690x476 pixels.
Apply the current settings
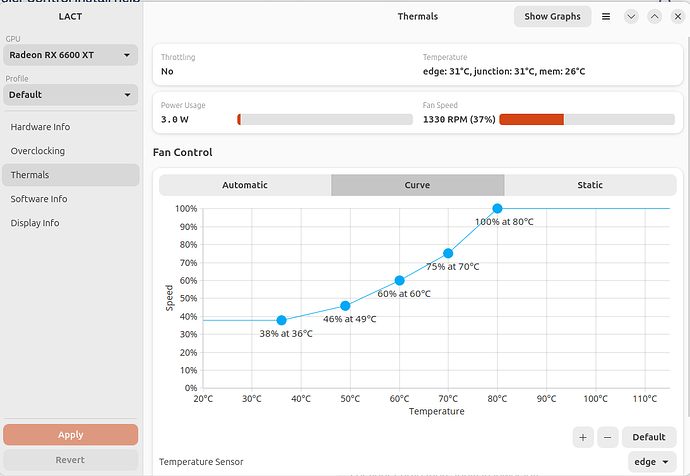click(x=70, y=435)
